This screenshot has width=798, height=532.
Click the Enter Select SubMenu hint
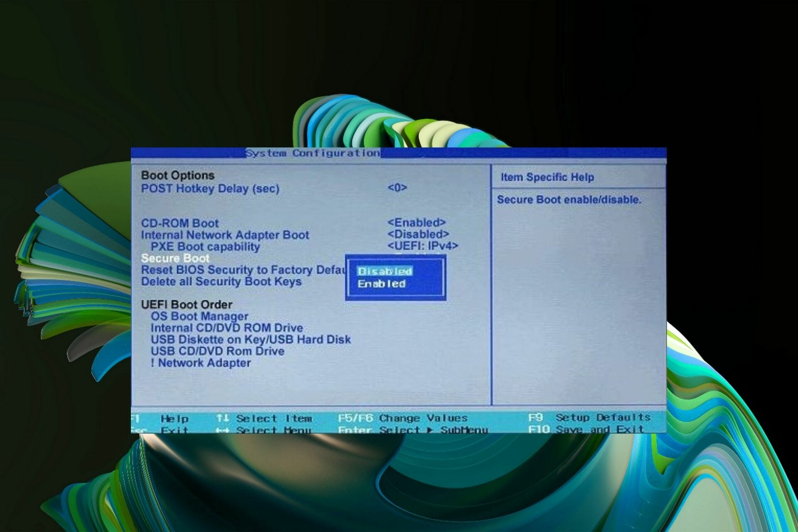tap(413, 429)
